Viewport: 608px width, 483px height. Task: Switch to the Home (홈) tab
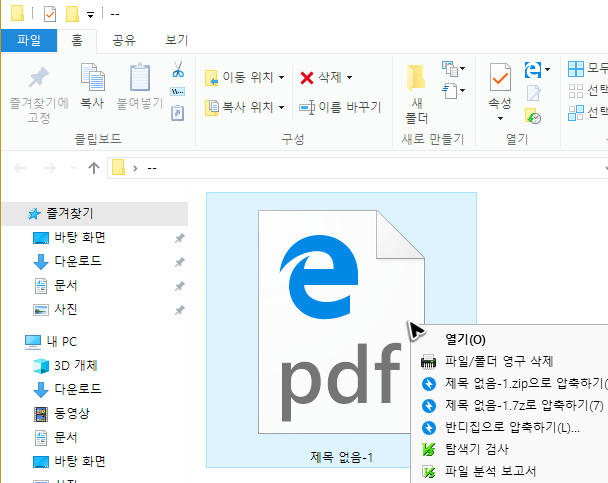point(77,40)
